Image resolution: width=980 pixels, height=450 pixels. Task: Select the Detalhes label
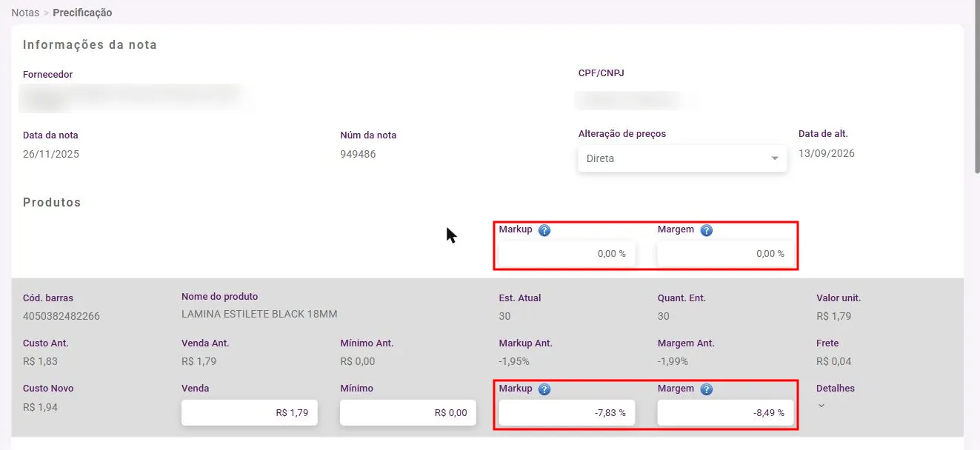[836, 388]
